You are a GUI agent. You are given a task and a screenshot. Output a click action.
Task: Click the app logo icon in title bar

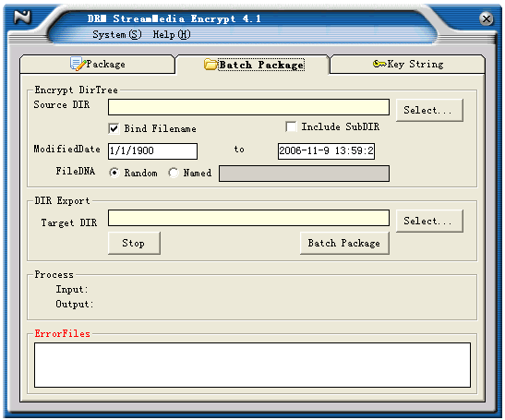pos(22,17)
